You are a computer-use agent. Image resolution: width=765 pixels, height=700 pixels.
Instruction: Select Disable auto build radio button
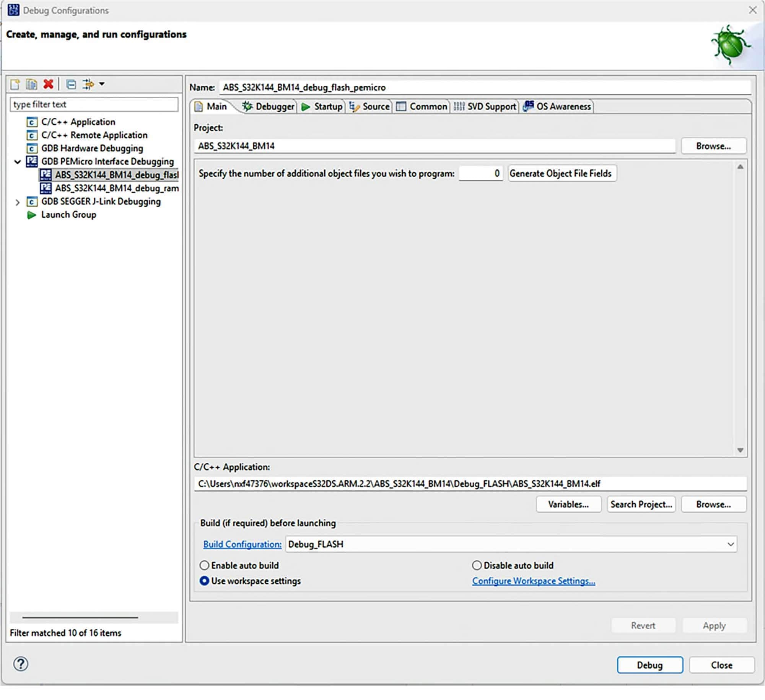tap(477, 565)
